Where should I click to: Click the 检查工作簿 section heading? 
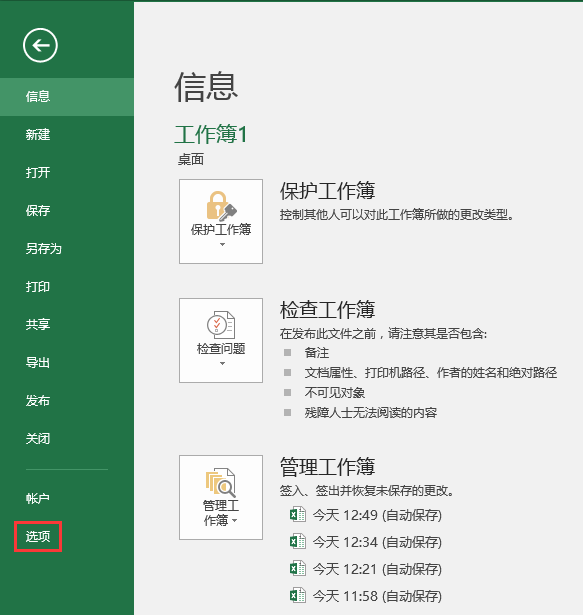(x=327, y=309)
